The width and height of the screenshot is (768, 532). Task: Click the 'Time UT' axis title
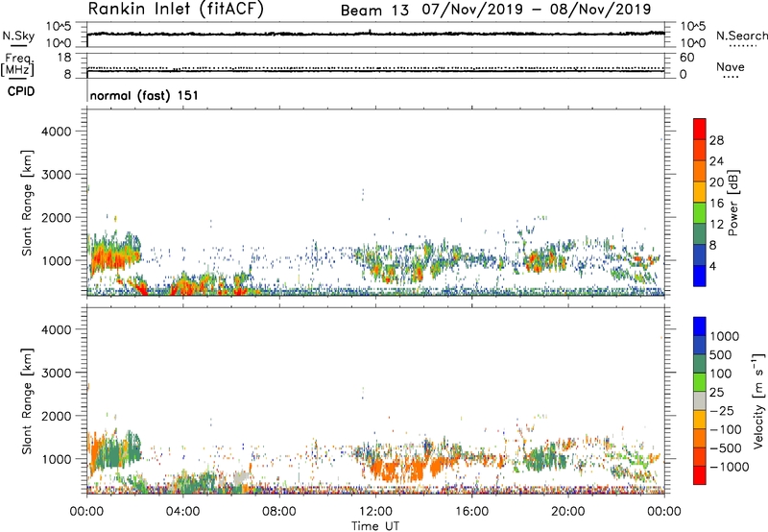(x=375, y=525)
